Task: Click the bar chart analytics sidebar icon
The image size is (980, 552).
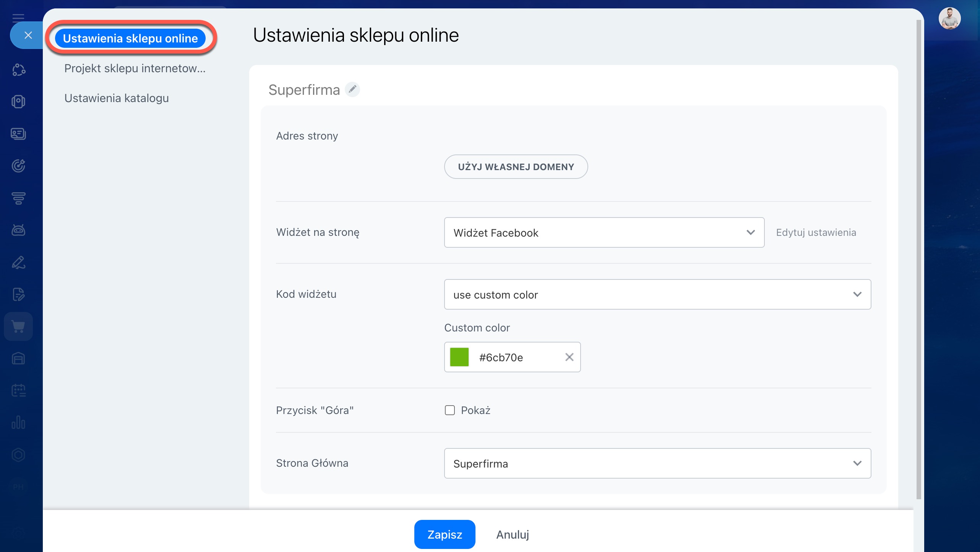Action: coord(18,423)
